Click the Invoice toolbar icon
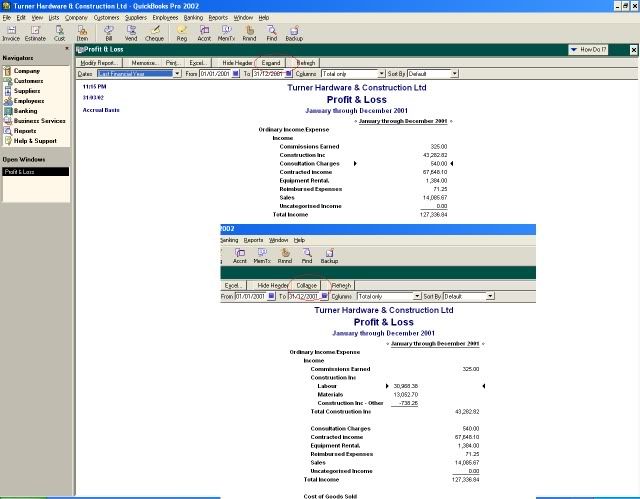This screenshot has width=640, height=499. pyautogui.click(x=11, y=33)
